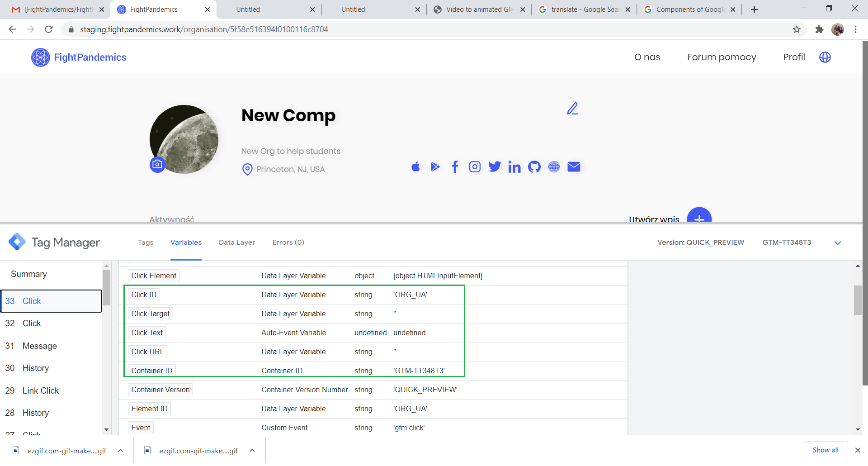Screen dimensions: 868x466
Task: Switch to the Variables tab
Action: [x=186, y=243]
